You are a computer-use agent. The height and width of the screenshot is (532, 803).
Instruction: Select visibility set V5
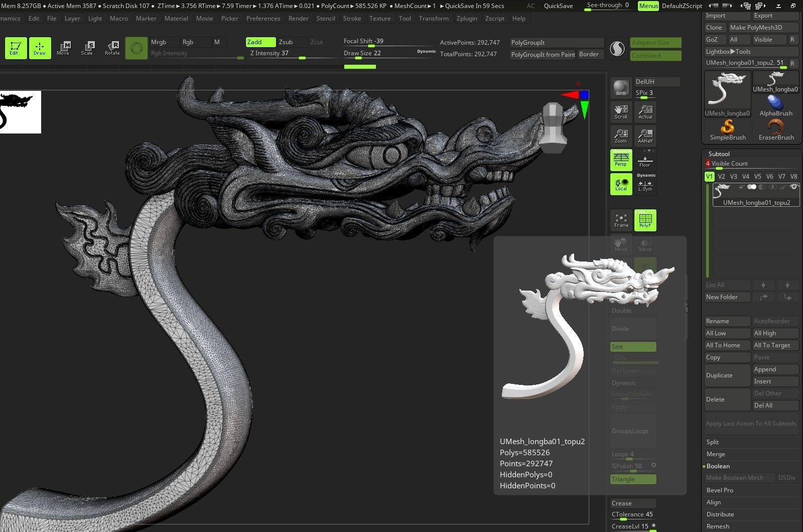(757, 177)
